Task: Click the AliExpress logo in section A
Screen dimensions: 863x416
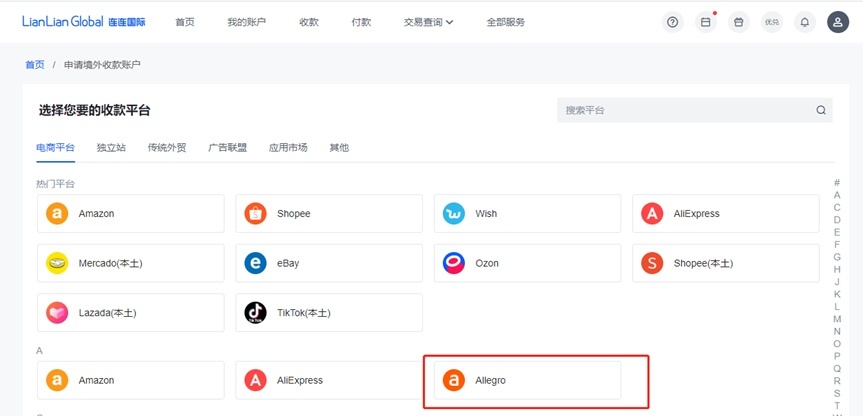Action: (x=255, y=380)
